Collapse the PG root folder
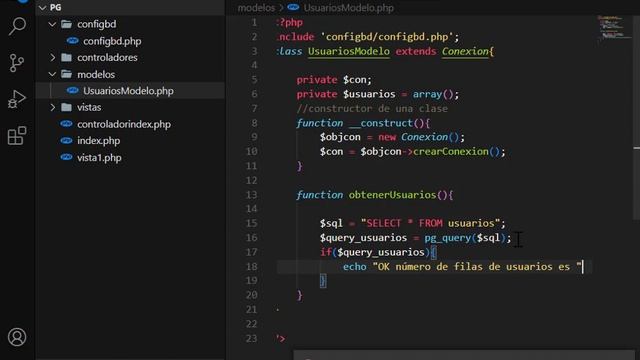 coord(42,8)
